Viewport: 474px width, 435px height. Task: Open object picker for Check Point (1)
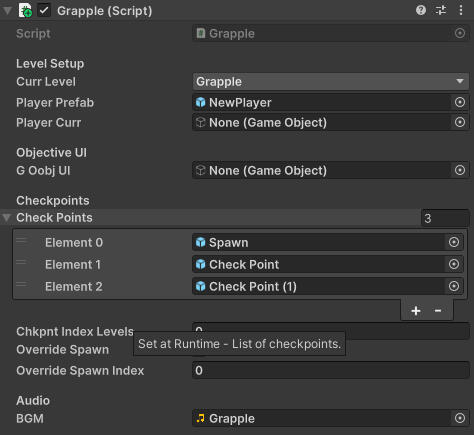454,286
